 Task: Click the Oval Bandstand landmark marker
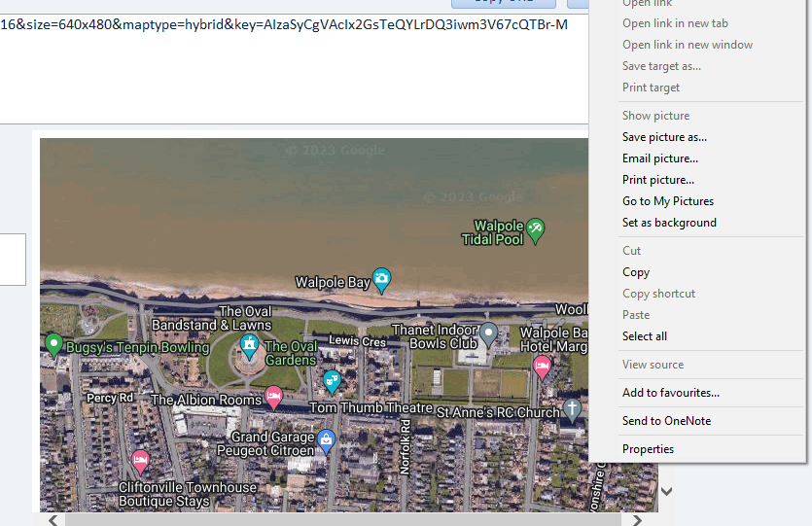tap(249, 346)
